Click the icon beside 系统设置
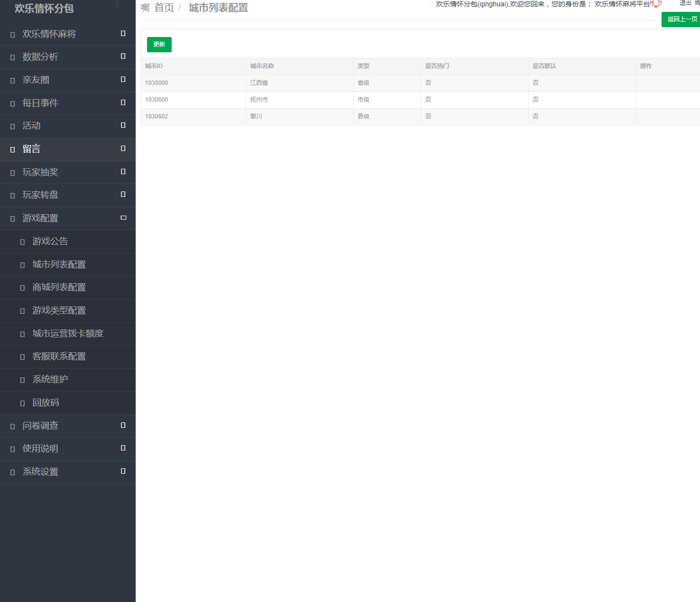This screenshot has width=700, height=602. [13, 472]
